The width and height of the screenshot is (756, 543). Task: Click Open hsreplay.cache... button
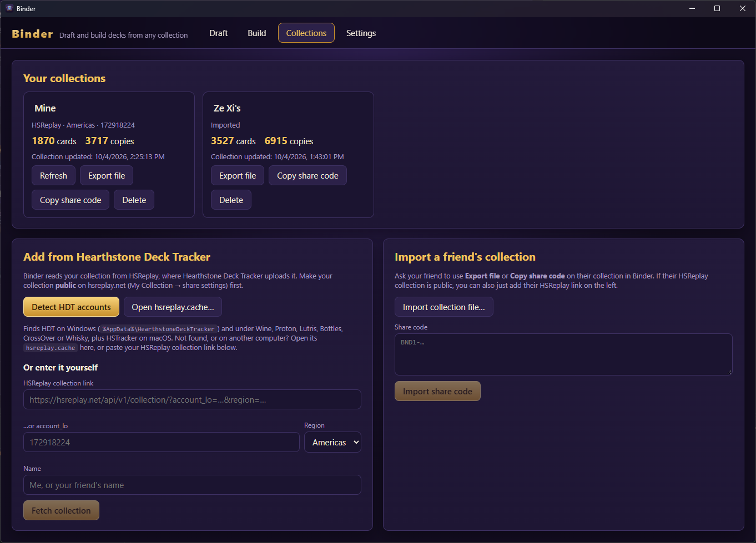[x=173, y=307]
